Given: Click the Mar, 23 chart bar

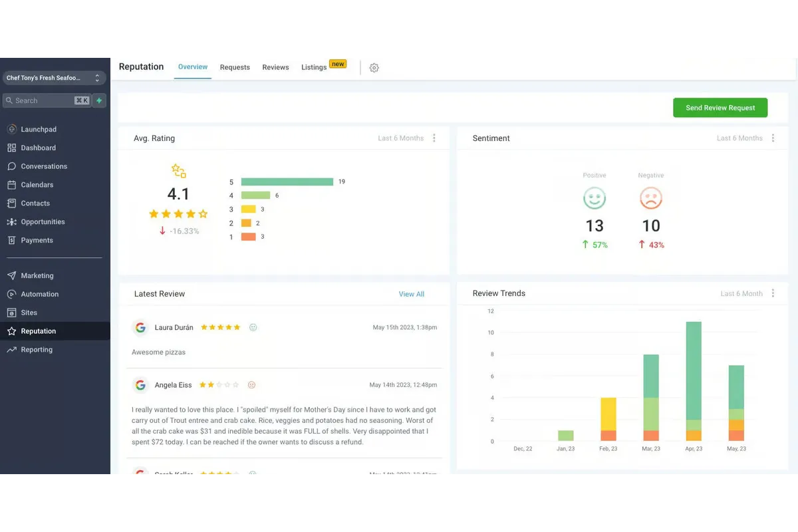Looking at the screenshot, I should [x=651, y=398].
